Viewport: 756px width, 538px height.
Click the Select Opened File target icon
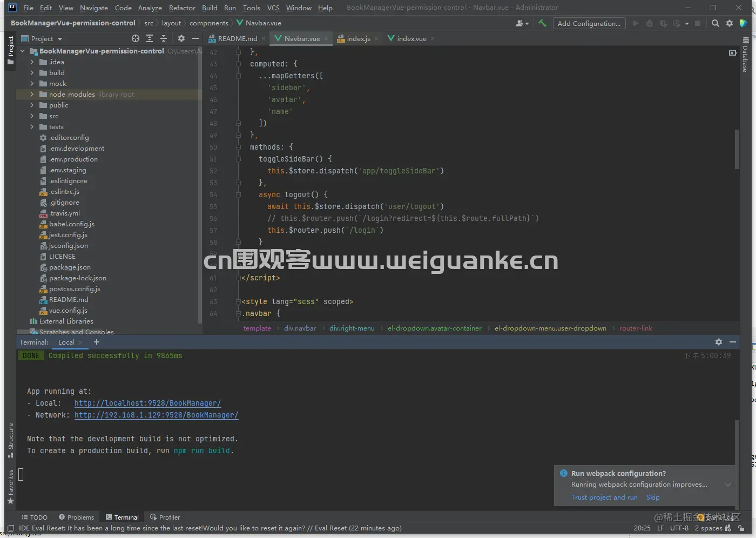tap(136, 38)
